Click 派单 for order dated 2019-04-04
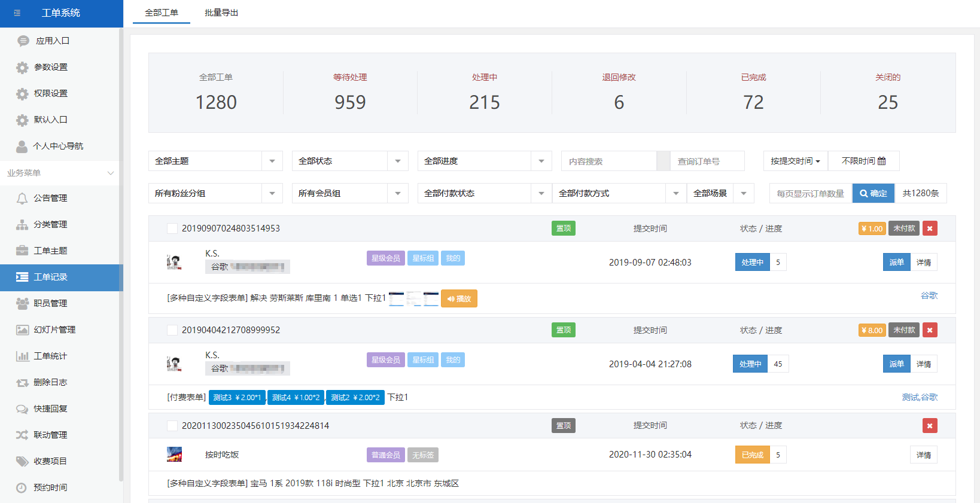 (896, 364)
